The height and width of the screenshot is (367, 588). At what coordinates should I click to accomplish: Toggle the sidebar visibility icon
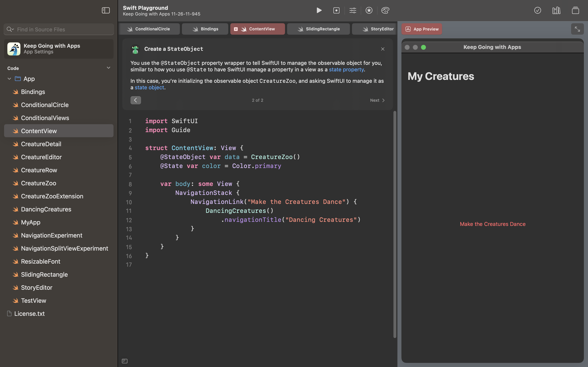[x=106, y=10]
